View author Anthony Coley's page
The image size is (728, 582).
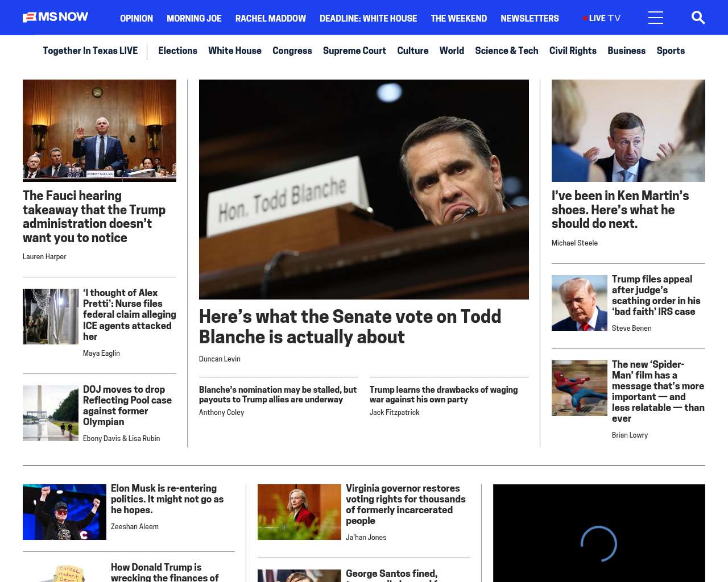(221, 413)
